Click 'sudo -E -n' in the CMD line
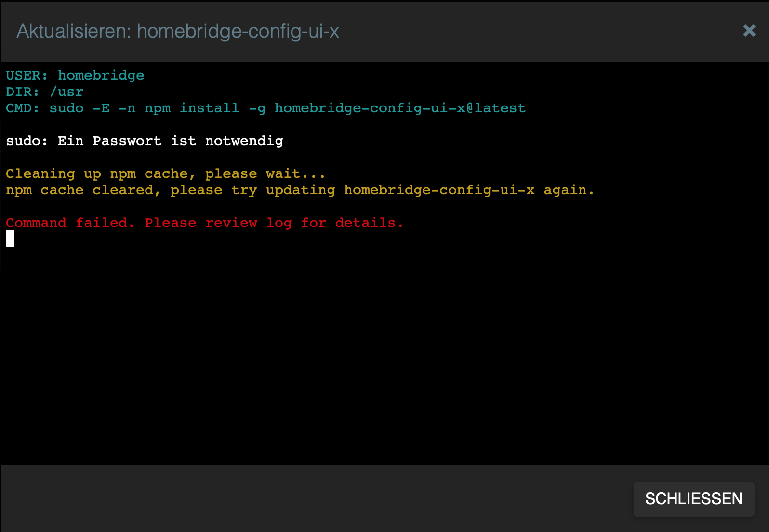The image size is (769, 532). tap(93, 108)
